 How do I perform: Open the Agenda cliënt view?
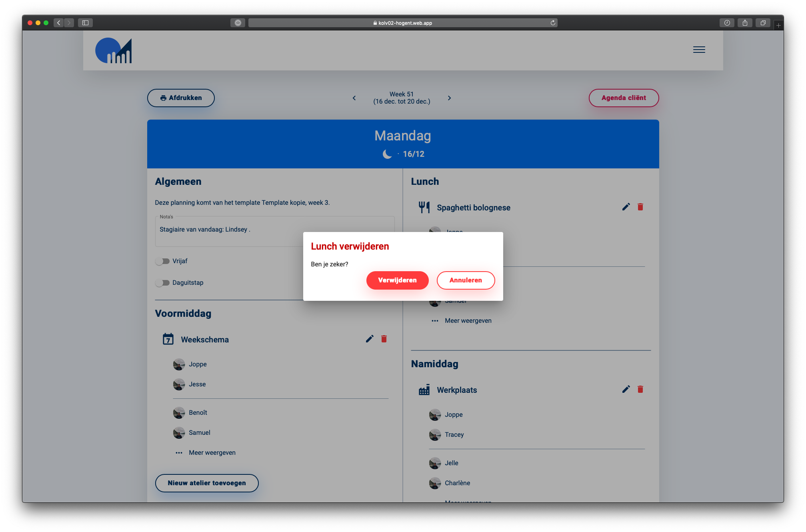(x=623, y=98)
